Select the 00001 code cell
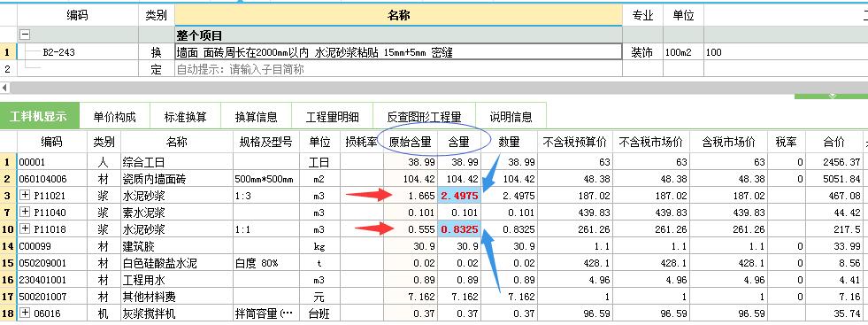868x325 pixels. coord(51,163)
